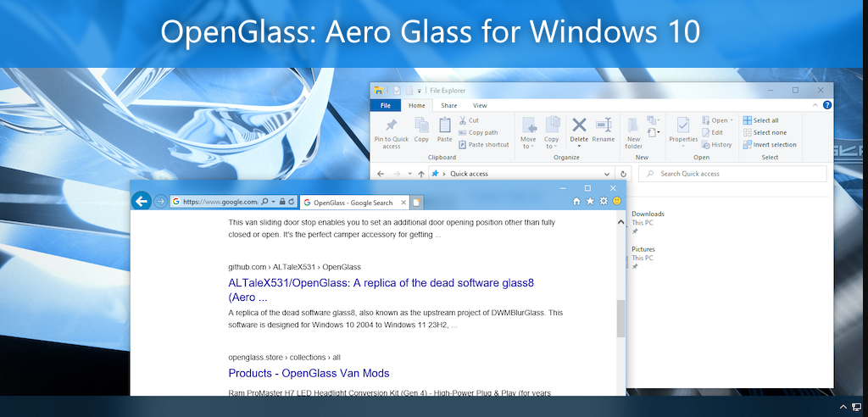Click Internet Explorer's forward arrow button
The height and width of the screenshot is (417, 868).
click(160, 202)
